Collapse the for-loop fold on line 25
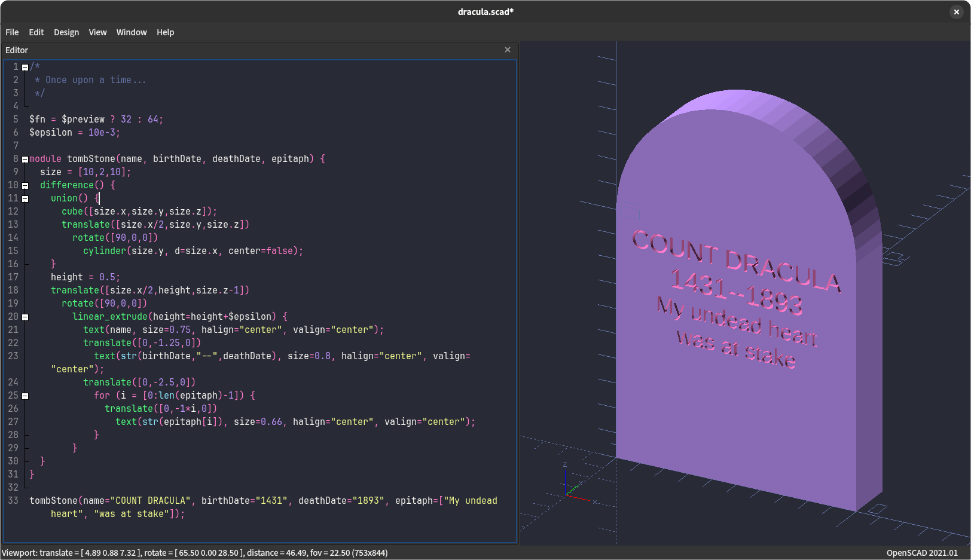This screenshot has height=560, width=971. click(x=25, y=395)
